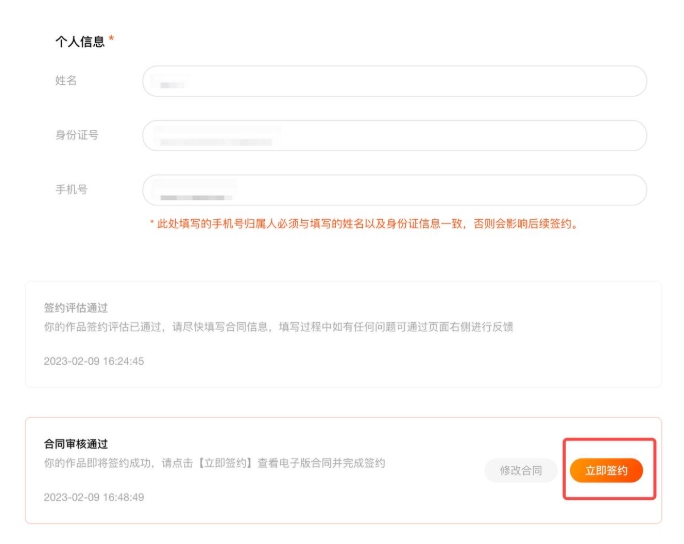Click the 手机号 field label
This screenshot has height=544, width=684.
coord(71,190)
